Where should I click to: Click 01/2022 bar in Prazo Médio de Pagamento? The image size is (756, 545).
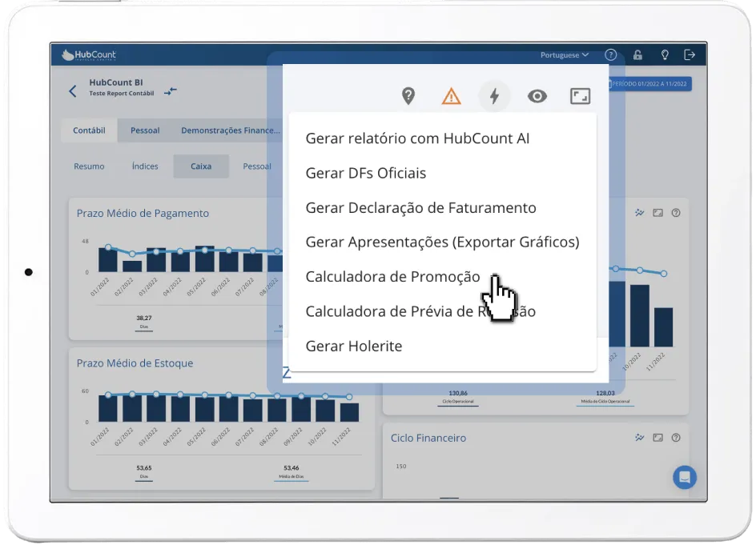[x=108, y=260]
